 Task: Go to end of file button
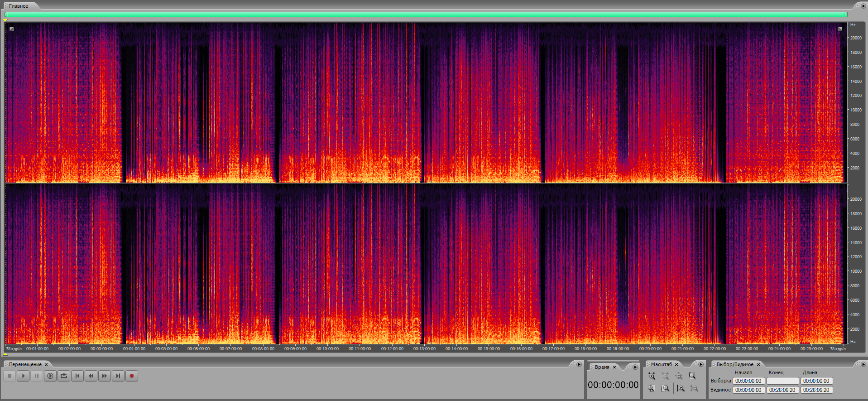118,376
